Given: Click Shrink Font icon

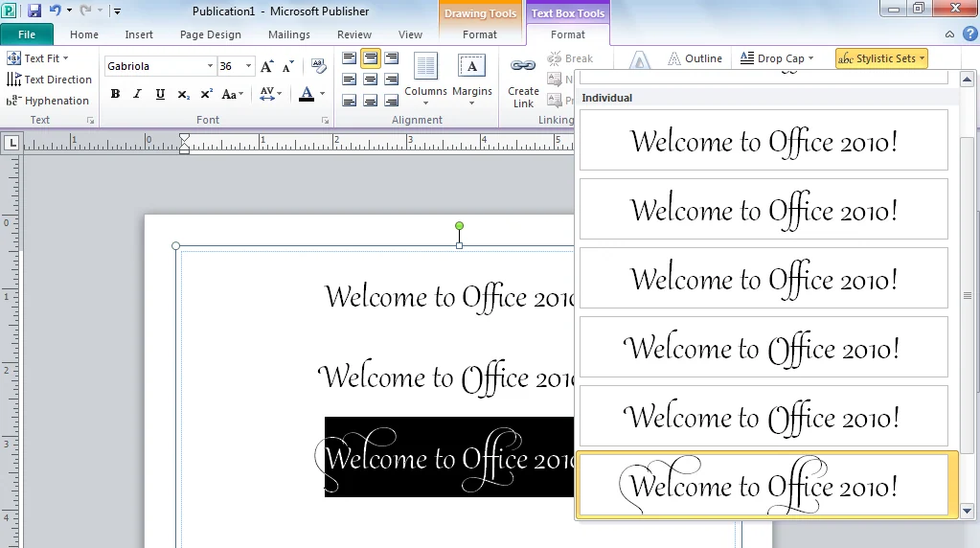Looking at the screenshot, I should coord(288,66).
